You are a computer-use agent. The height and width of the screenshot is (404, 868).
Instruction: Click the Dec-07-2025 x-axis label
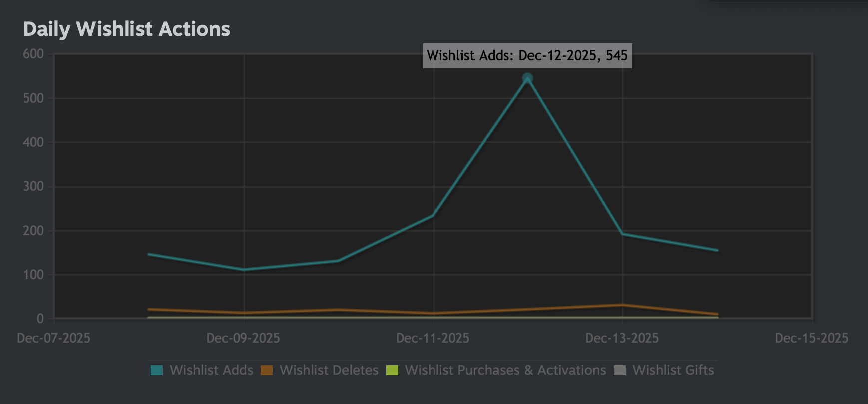coord(54,338)
